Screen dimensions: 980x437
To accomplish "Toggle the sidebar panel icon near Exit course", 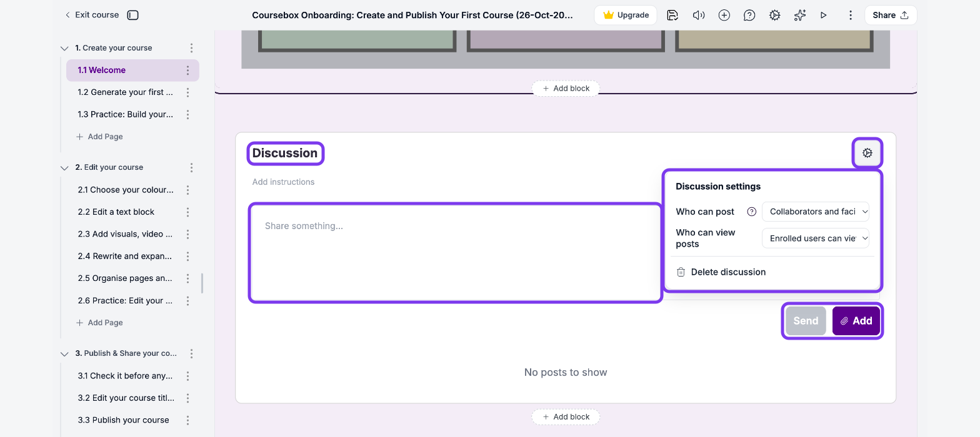I will click(x=132, y=15).
